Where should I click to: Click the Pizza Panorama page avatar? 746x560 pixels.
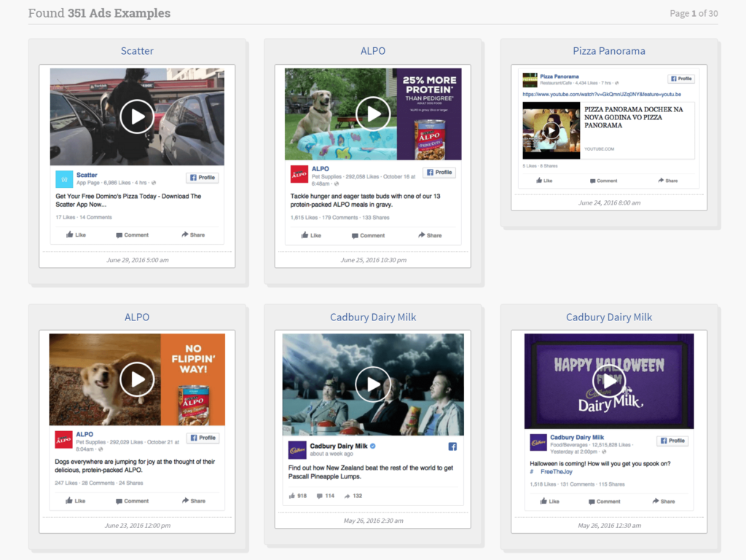tap(530, 80)
